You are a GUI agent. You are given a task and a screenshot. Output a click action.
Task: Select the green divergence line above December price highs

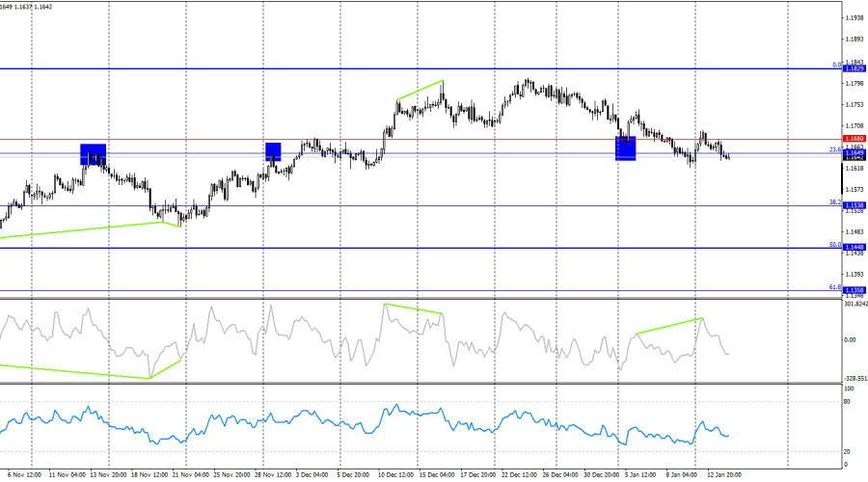point(420,90)
